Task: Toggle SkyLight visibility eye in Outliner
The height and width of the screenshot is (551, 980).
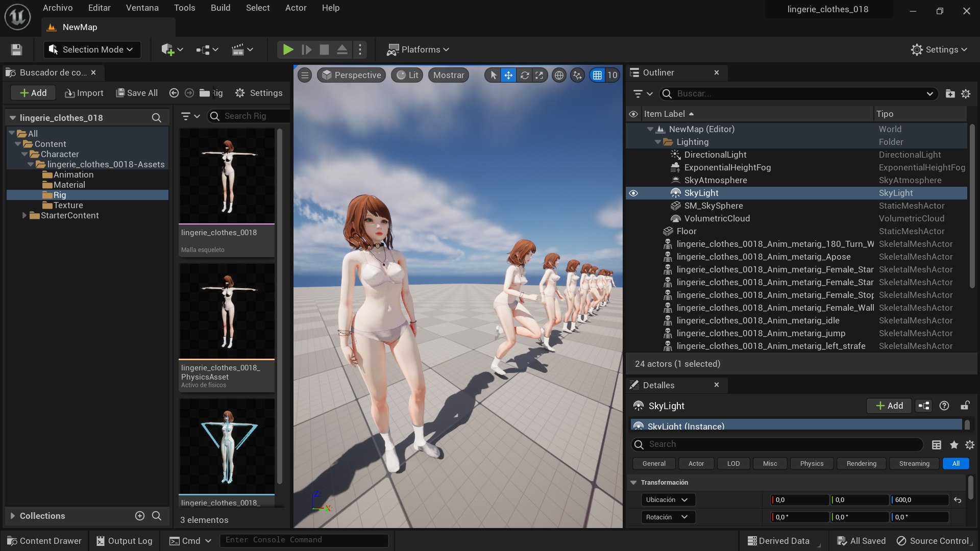Action: pyautogui.click(x=633, y=193)
